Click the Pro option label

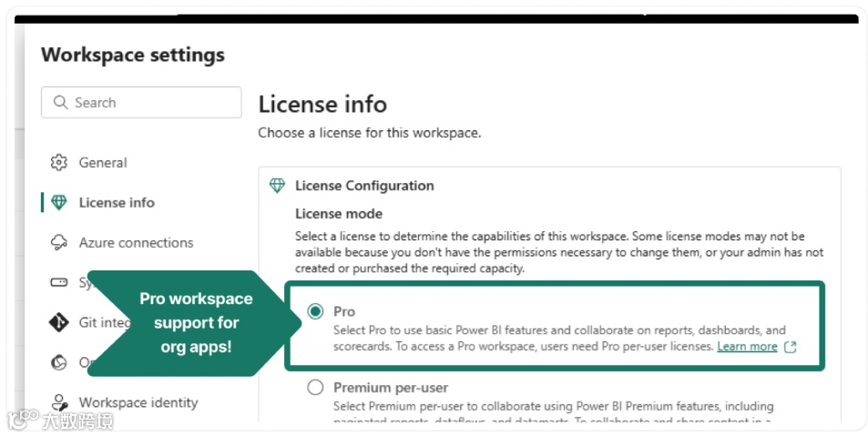tap(343, 311)
